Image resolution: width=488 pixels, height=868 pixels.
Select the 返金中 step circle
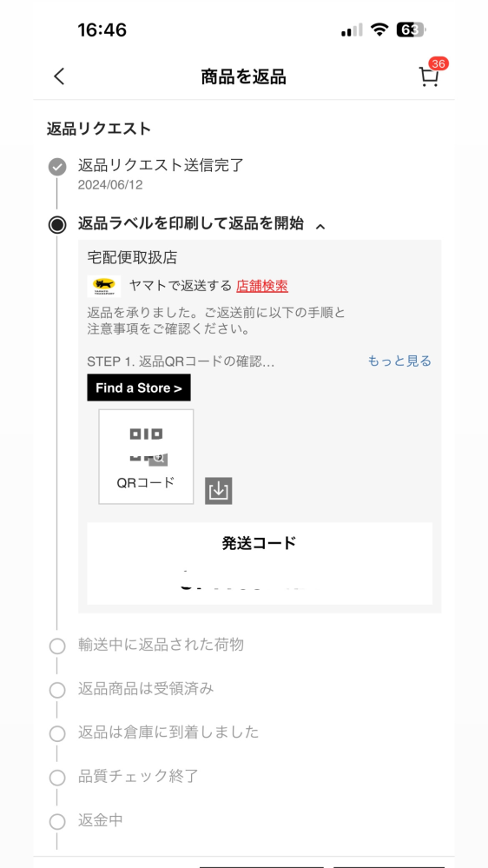point(57,821)
